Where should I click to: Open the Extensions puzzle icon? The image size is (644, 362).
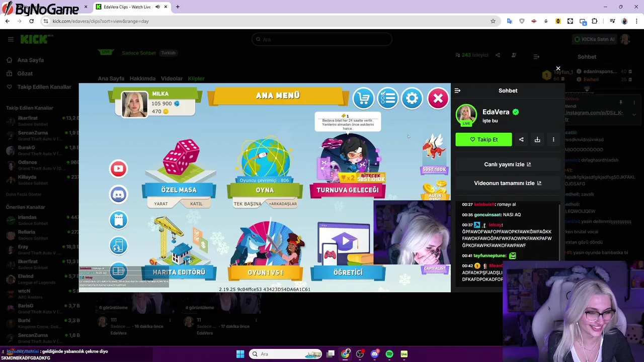pyautogui.click(x=595, y=21)
